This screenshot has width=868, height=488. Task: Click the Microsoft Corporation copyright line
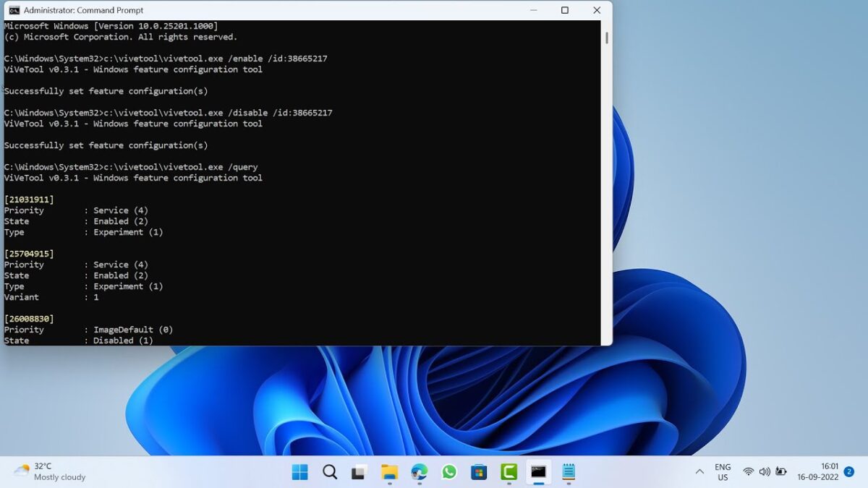[x=121, y=37]
